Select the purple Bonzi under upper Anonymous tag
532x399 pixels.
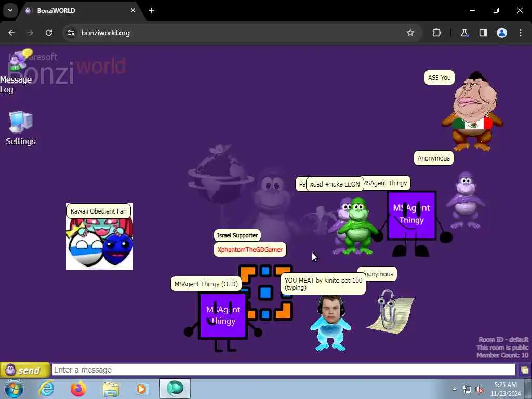[465, 200]
